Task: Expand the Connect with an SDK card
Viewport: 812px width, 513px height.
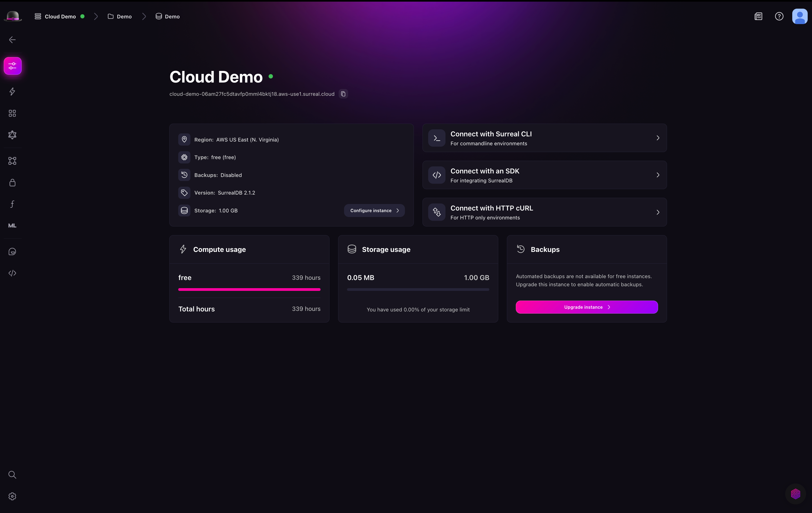Action: click(544, 175)
